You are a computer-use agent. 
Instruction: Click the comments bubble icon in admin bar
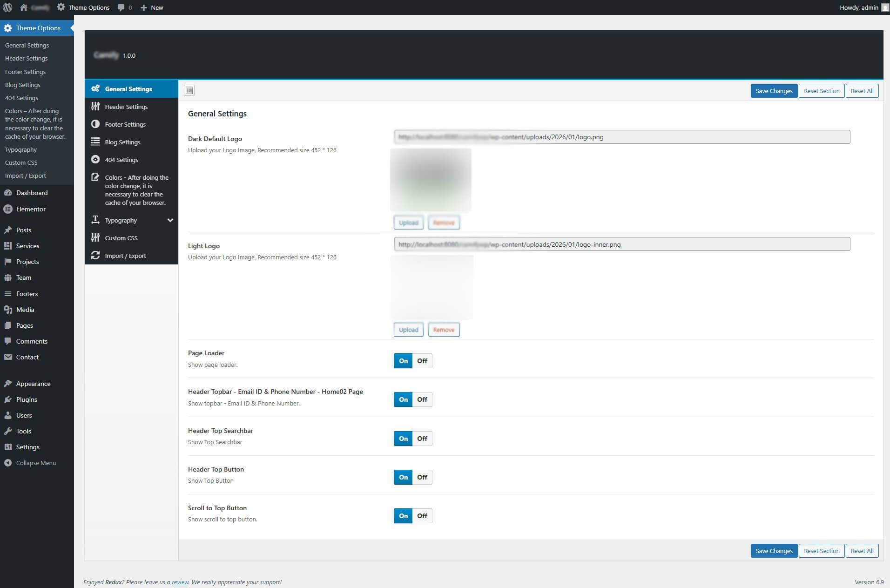121,7
